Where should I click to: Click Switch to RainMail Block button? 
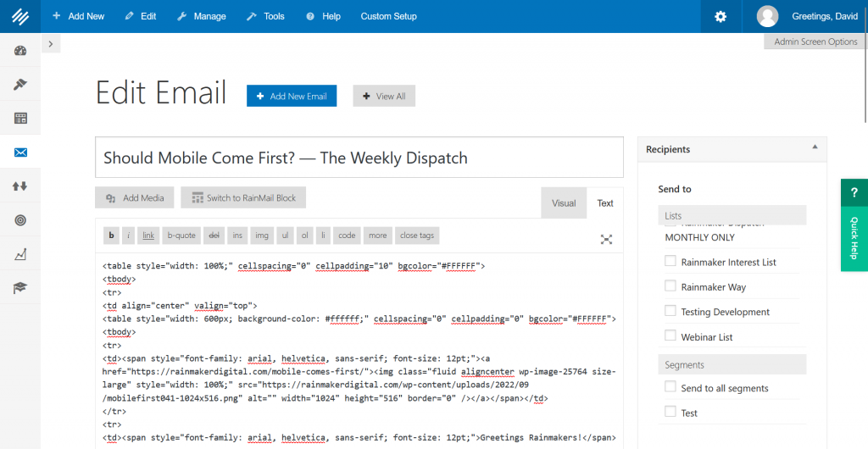pyautogui.click(x=243, y=198)
